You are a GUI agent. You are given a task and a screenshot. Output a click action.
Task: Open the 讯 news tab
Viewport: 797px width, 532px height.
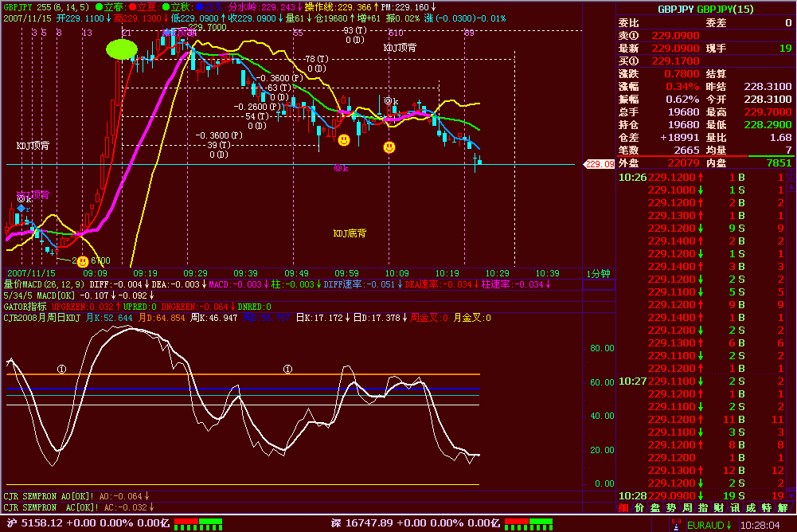(735, 507)
